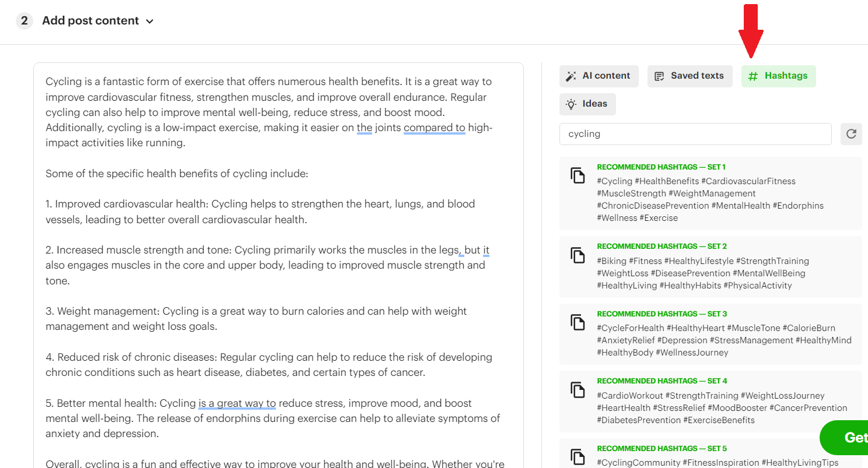Click the cycling hashtag search field
Viewport: 868px width, 468px height.
(x=695, y=134)
